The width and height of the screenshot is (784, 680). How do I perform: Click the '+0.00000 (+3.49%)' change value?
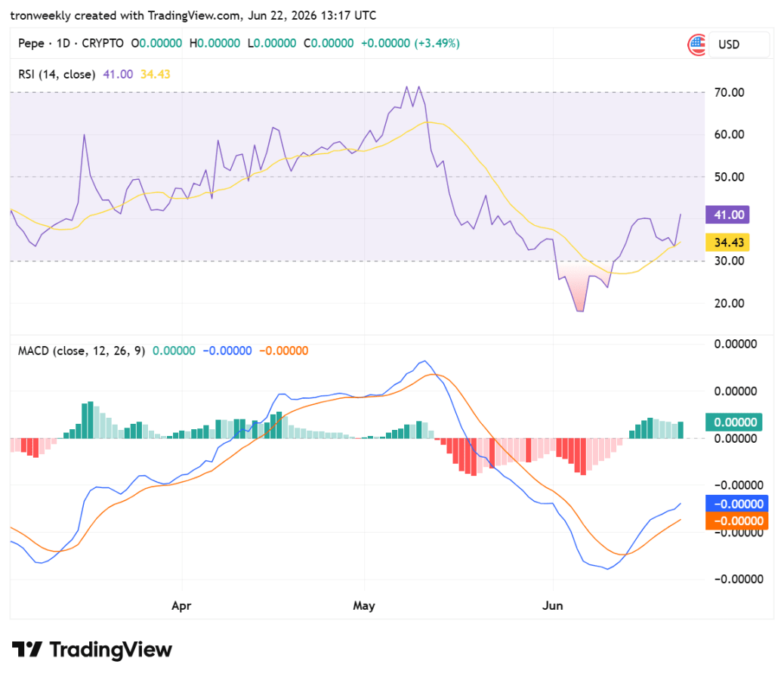(410, 44)
